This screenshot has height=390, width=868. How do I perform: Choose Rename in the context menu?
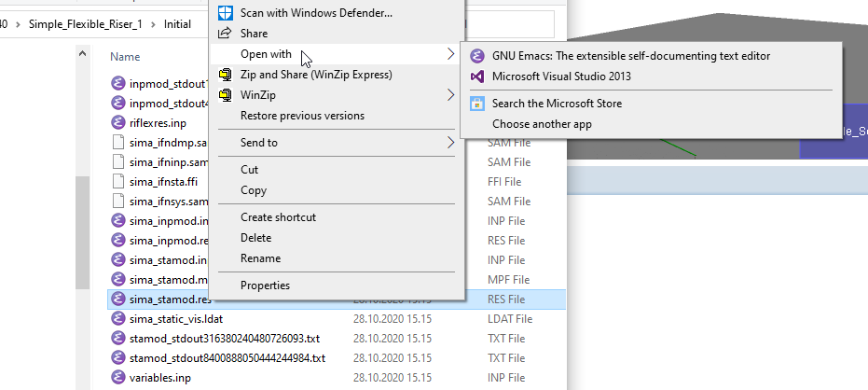coord(260,258)
